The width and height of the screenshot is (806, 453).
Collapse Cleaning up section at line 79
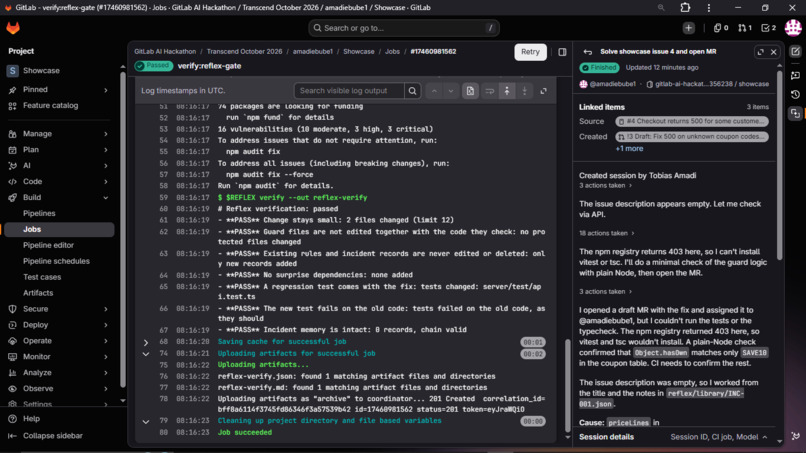click(146, 422)
